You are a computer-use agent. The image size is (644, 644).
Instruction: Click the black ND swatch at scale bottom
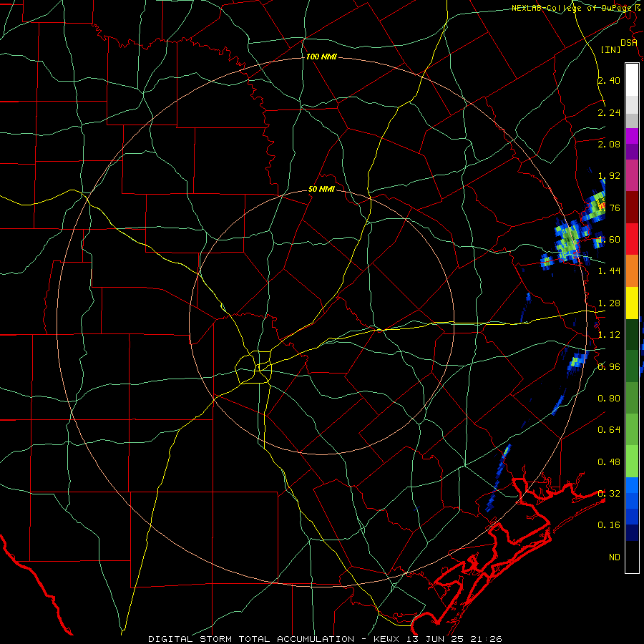632,557
